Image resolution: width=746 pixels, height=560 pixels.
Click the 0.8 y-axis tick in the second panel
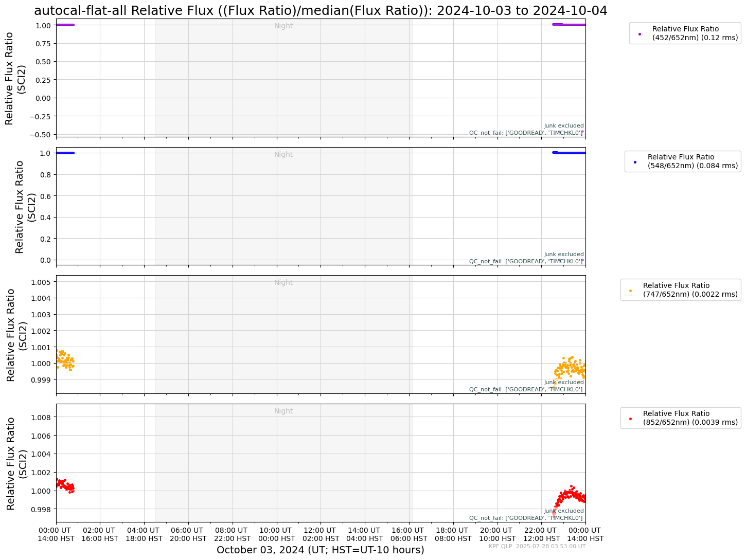tap(47, 174)
